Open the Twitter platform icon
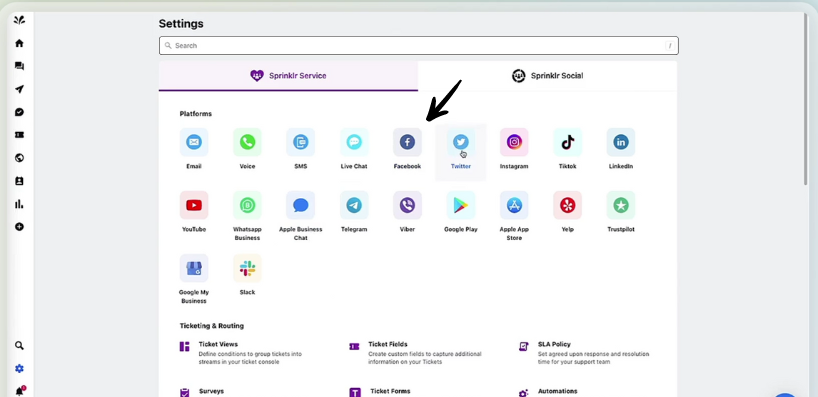This screenshot has height=397, width=818. click(461, 142)
